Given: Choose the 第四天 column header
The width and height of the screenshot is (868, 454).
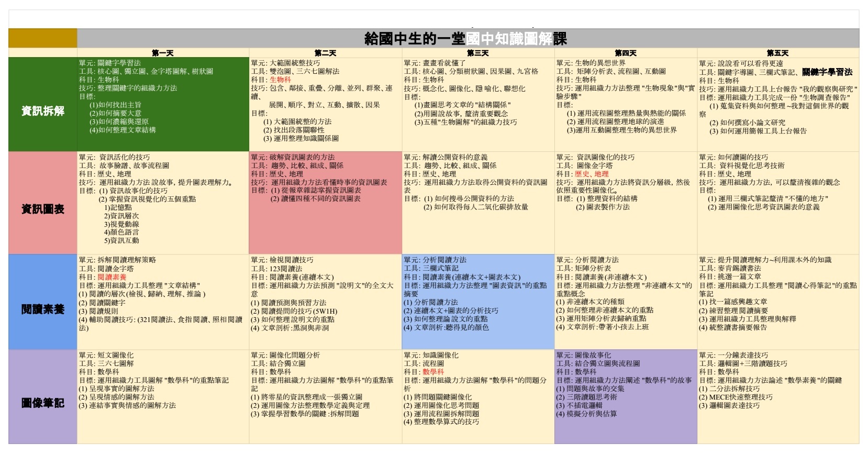Looking at the screenshot, I should pos(625,53).
